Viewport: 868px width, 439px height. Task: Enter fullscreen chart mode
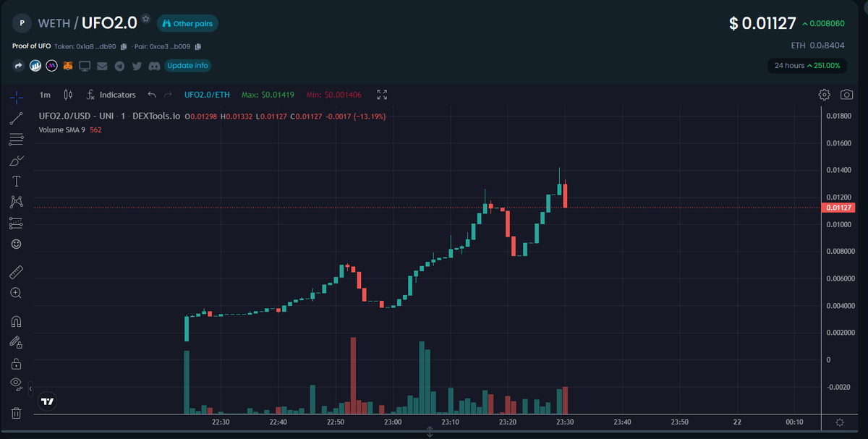[x=382, y=95]
